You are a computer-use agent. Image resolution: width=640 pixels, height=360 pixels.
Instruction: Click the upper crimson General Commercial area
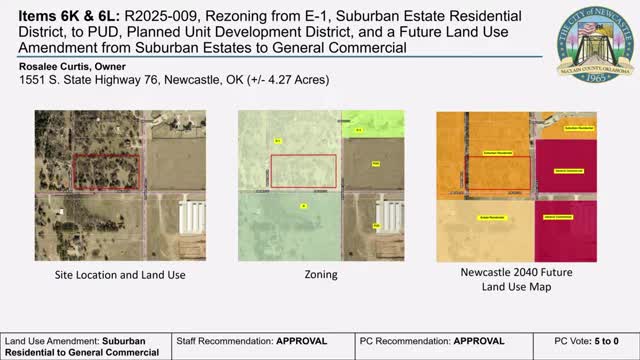click(567, 166)
